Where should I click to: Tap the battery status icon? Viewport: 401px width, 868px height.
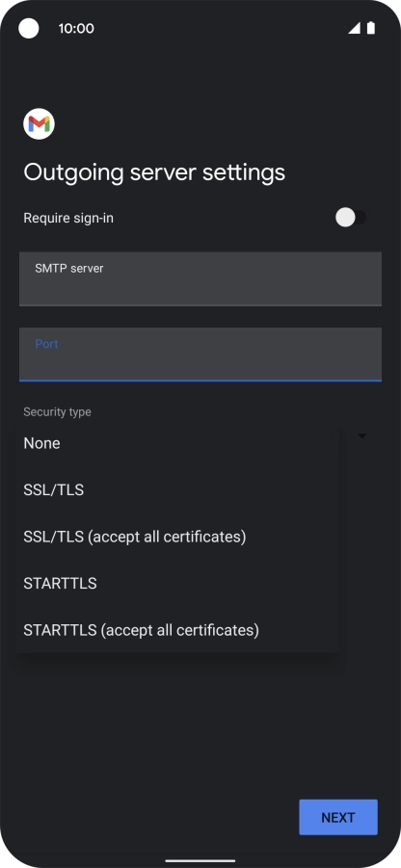370,28
